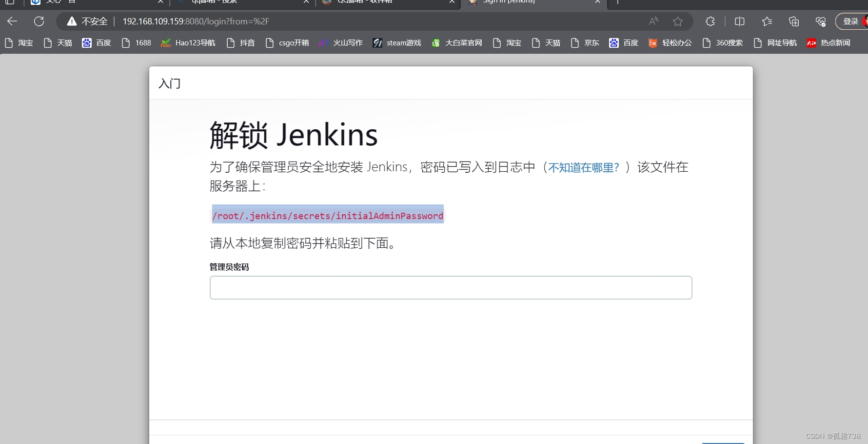This screenshot has height=444, width=868.
Task: Open the split screen icon in toolbar
Action: click(740, 21)
